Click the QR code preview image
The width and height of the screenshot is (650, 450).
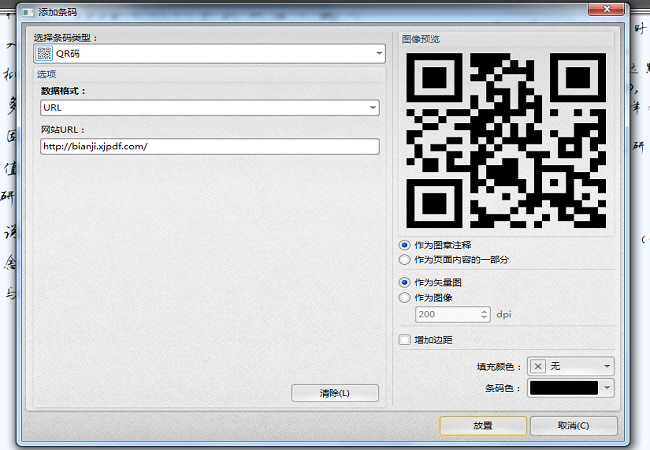tap(506, 140)
